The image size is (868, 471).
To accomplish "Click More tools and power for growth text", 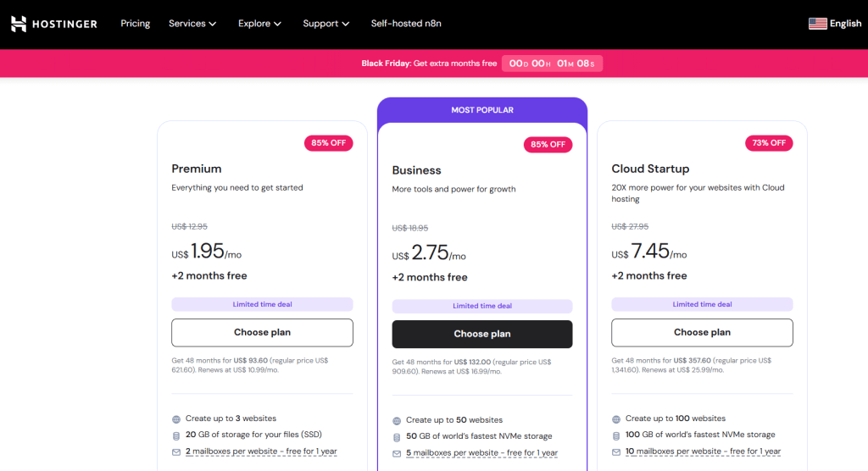I will 454,189.
